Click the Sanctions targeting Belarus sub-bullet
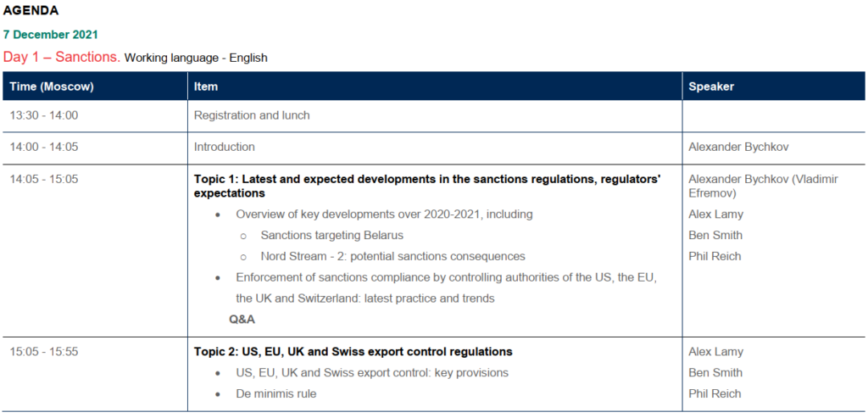868x418 pixels. [331, 236]
